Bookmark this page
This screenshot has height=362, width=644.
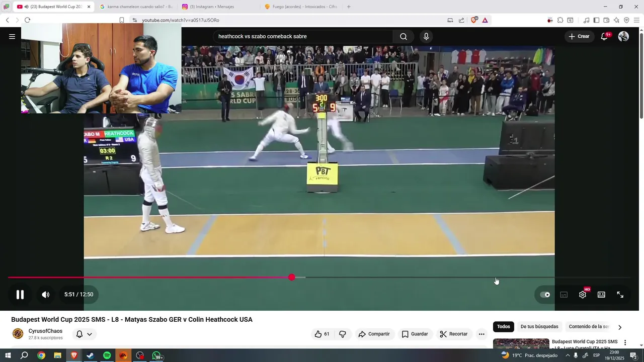[x=122, y=20]
